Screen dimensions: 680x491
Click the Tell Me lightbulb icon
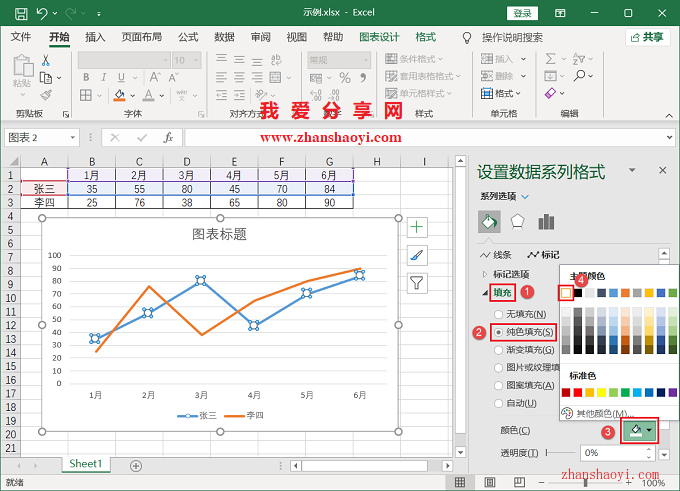tap(467, 38)
